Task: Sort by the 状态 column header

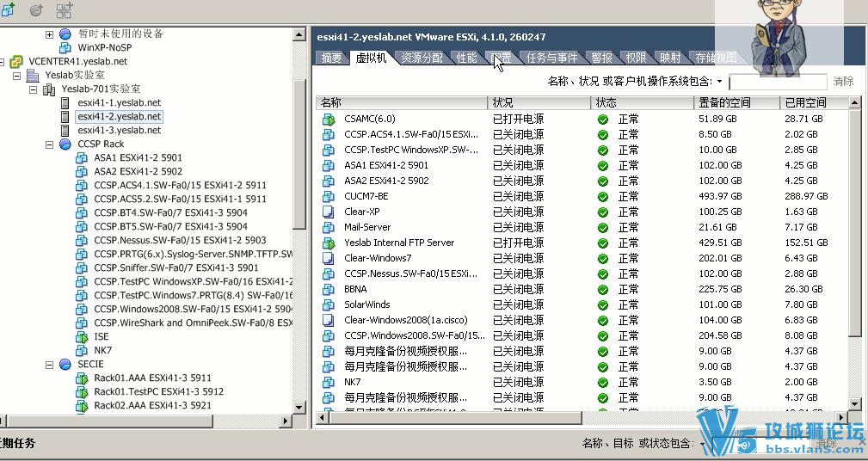Action: (x=642, y=102)
